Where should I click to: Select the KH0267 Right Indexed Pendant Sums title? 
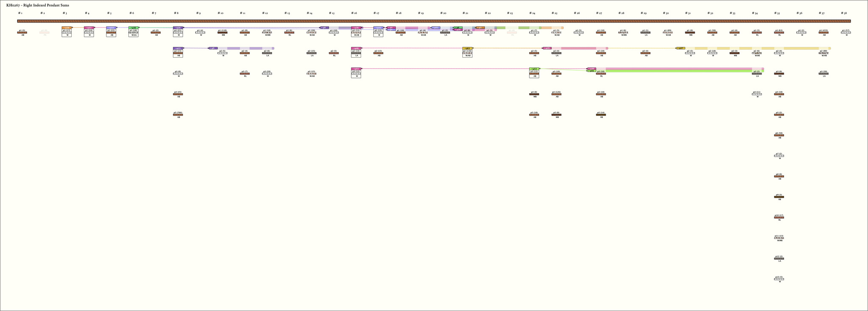[x=38, y=5]
